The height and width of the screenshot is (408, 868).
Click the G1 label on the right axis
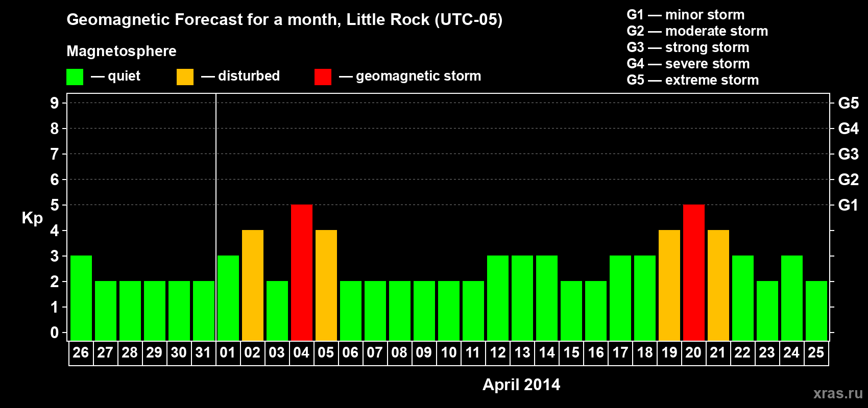pos(848,205)
